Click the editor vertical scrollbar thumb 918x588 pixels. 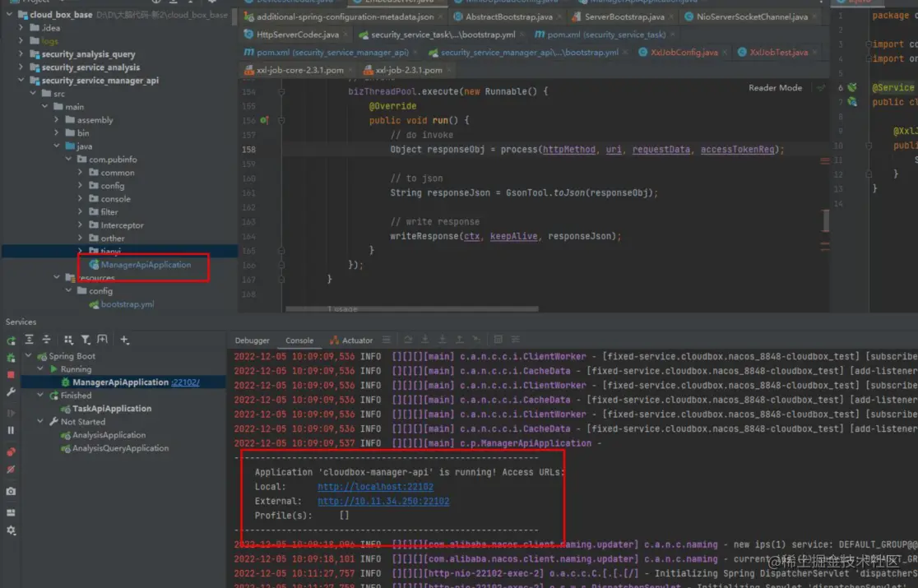pyautogui.click(x=826, y=220)
